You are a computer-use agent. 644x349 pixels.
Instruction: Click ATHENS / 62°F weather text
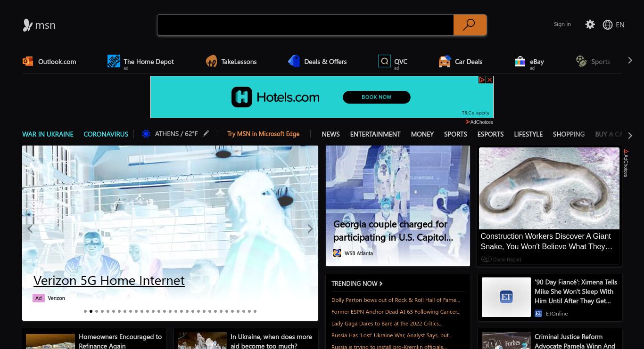click(x=176, y=134)
